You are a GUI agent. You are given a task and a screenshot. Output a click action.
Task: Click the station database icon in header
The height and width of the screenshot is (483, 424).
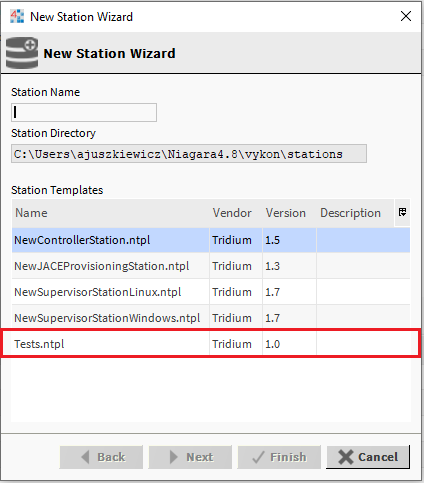pos(22,53)
